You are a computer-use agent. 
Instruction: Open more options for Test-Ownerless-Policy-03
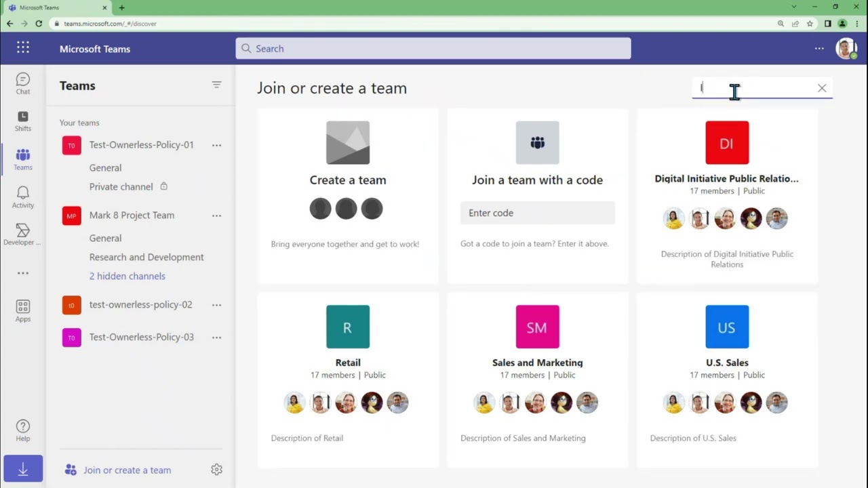(216, 338)
